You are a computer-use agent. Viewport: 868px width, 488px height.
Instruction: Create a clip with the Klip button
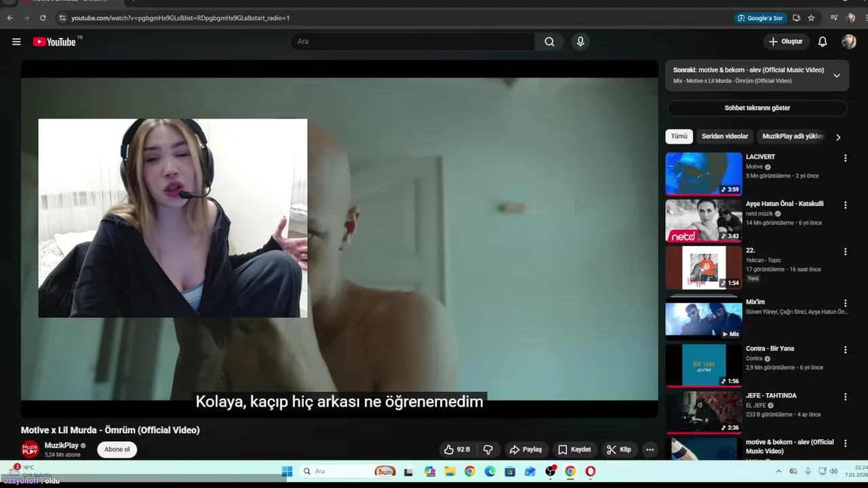tap(618, 449)
